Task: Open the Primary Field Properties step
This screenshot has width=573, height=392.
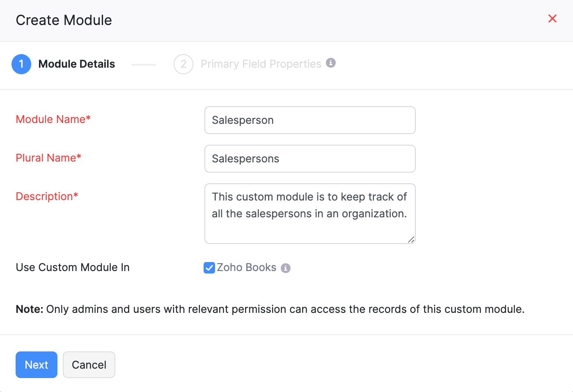Action: pos(261,64)
